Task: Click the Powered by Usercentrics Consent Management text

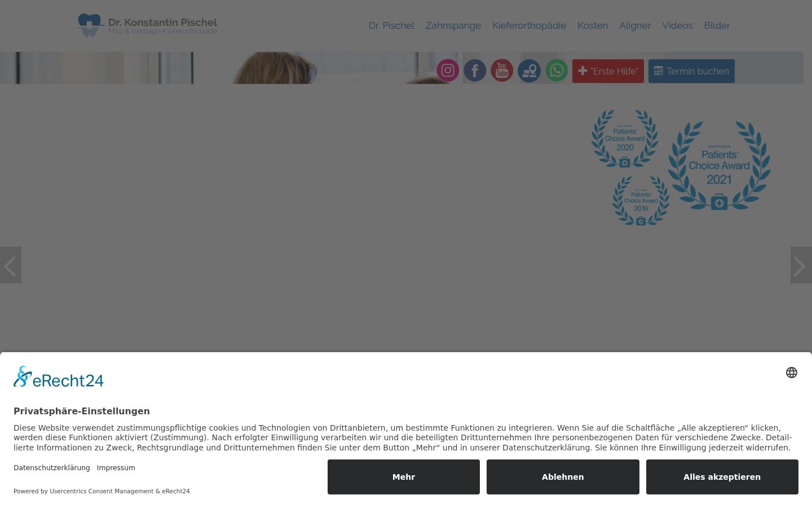Action: [x=101, y=491]
